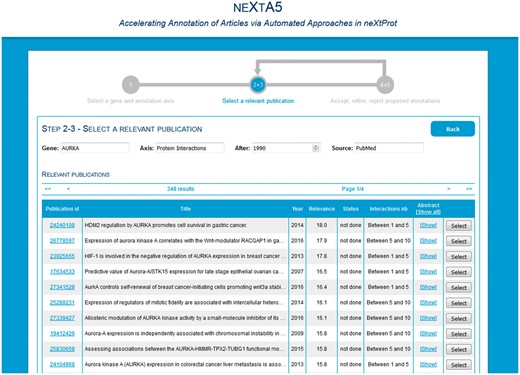The image size is (520, 375).
Task: Show abstract for the HDM2 regulation article
Action: tap(428, 225)
